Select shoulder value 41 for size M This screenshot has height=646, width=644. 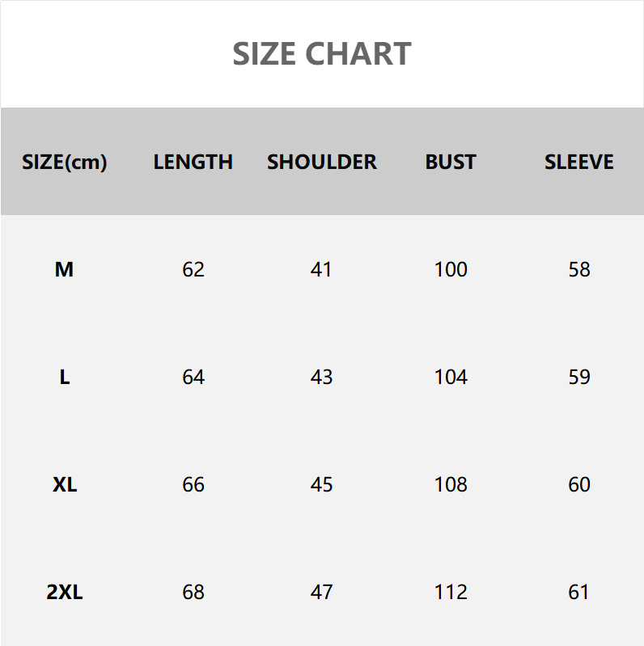click(x=322, y=269)
